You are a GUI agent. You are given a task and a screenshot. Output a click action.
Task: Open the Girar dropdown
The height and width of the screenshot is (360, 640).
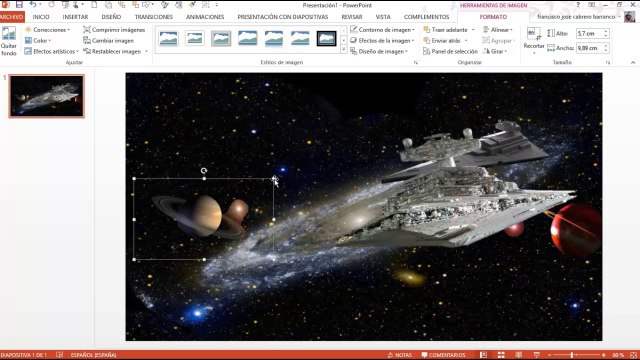(495, 51)
